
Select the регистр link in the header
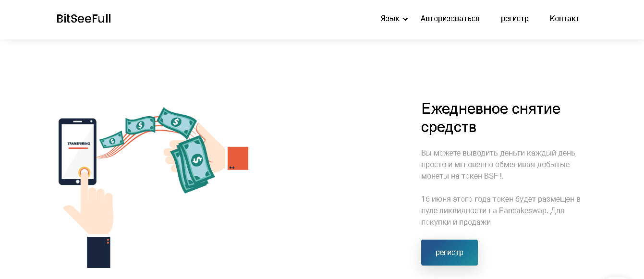pos(514,19)
